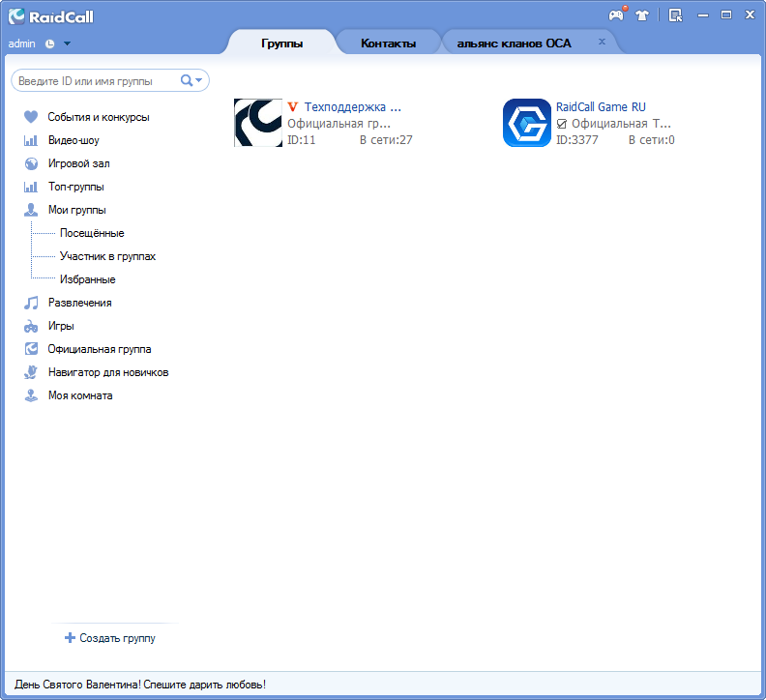Open Развлечения section

click(x=79, y=303)
